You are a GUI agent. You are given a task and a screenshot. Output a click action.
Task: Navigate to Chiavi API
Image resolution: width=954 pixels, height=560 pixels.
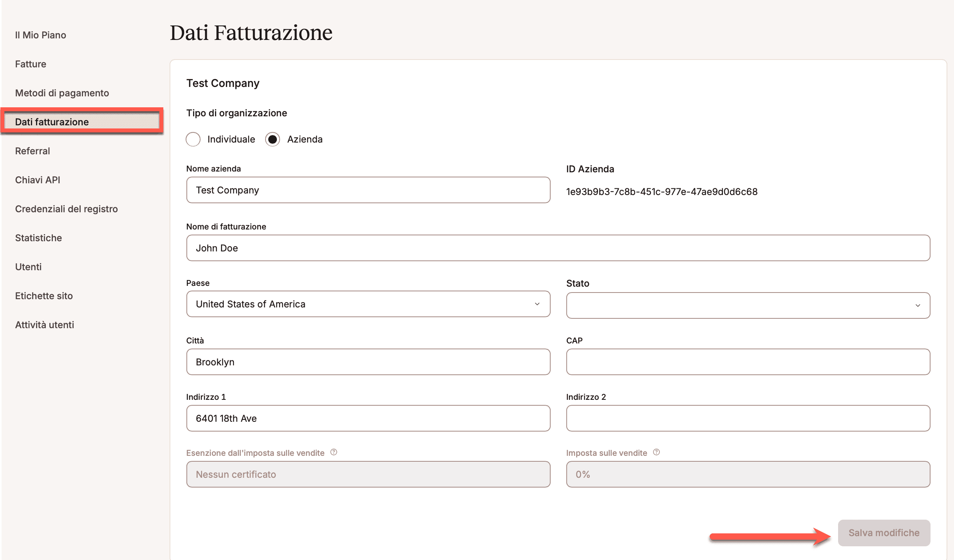[38, 180]
